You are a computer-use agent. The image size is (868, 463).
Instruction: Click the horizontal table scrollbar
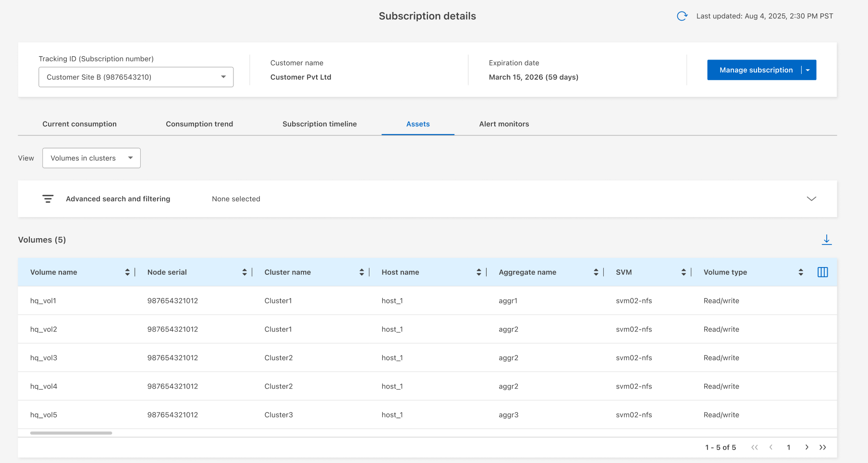pyautogui.click(x=71, y=433)
